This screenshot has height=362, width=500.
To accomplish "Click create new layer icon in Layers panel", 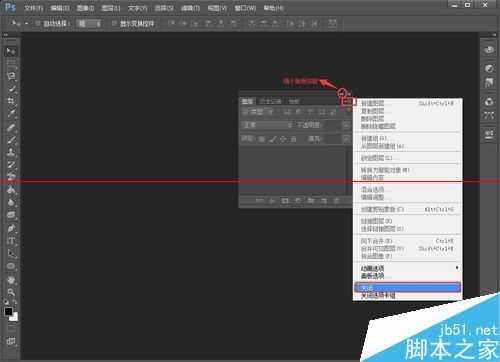I will [324, 201].
